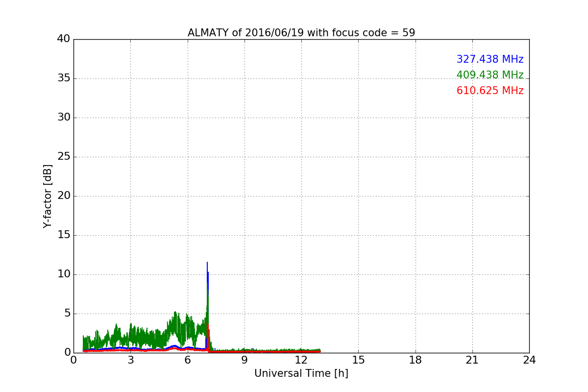Image resolution: width=588 pixels, height=392 pixels.
Task: Click x-axis tick value 12
Action: [x=301, y=360]
